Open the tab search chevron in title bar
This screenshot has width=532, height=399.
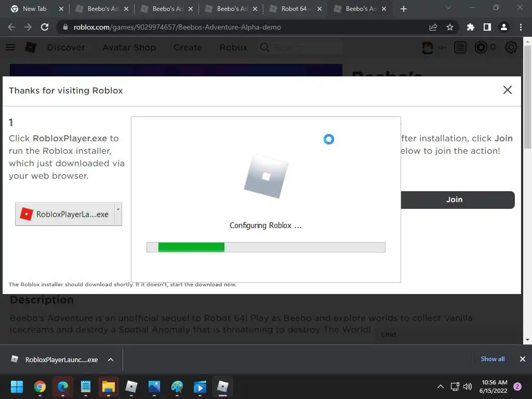(448, 7)
